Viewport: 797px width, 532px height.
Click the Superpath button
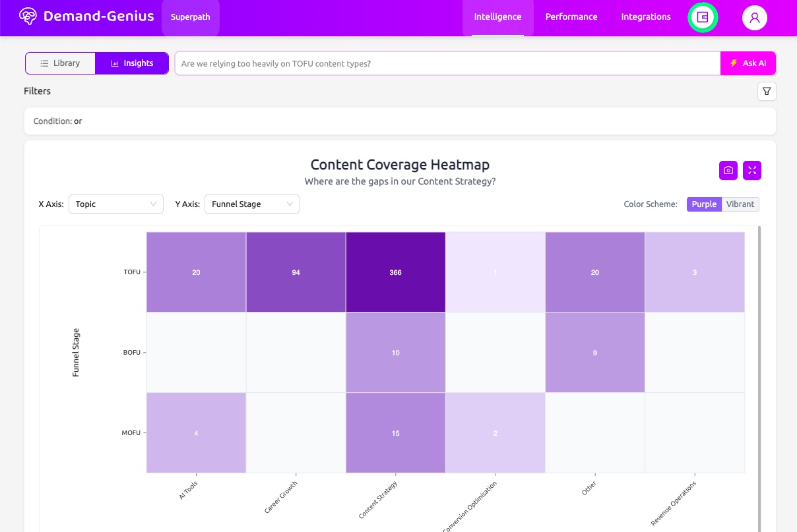click(190, 17)
